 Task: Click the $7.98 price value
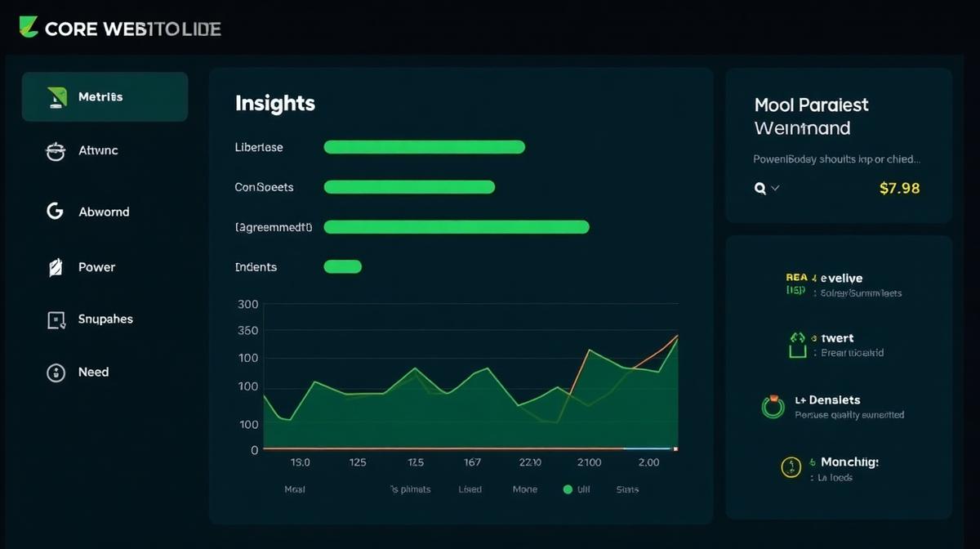900,188
